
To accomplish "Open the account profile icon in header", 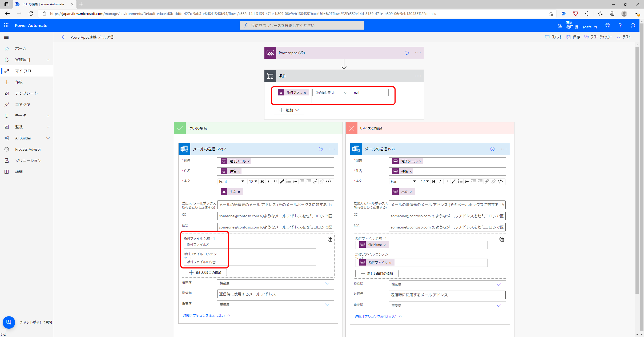I will point(633,25).
